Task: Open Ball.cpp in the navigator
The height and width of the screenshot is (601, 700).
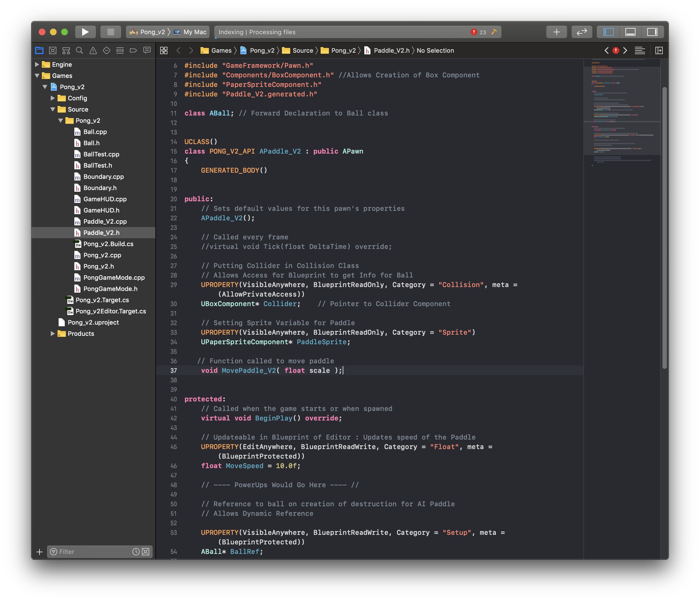Action: [95, 132]
